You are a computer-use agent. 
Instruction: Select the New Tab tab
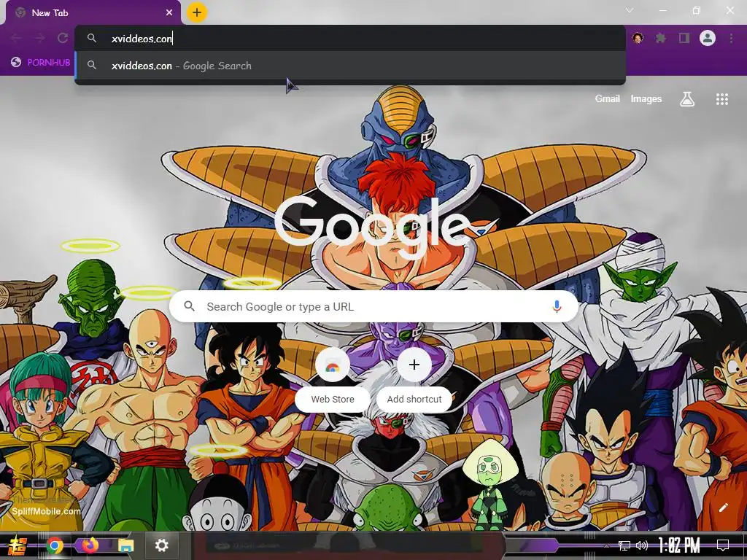coord(93,13)
